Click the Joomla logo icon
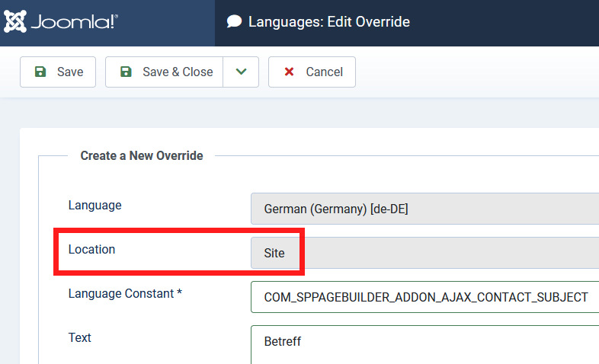This screenshot has height=364, width=599. pyautogui.click(x=16, y=22)
